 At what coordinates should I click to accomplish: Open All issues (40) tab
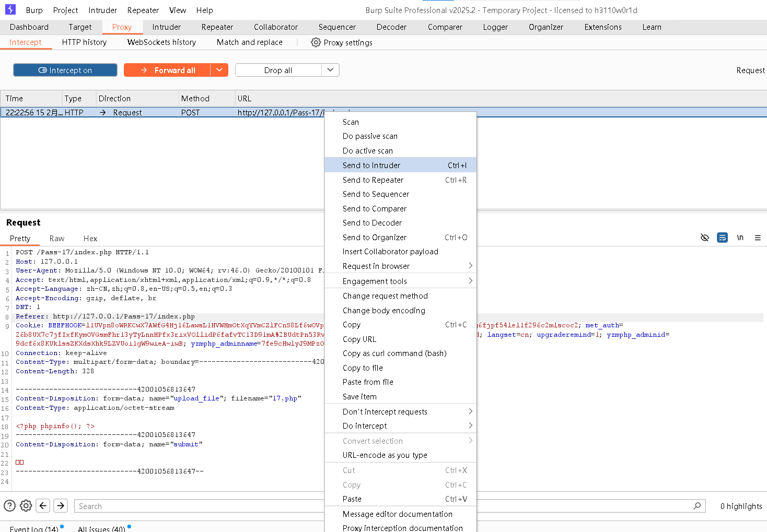[x=102, y=528]
